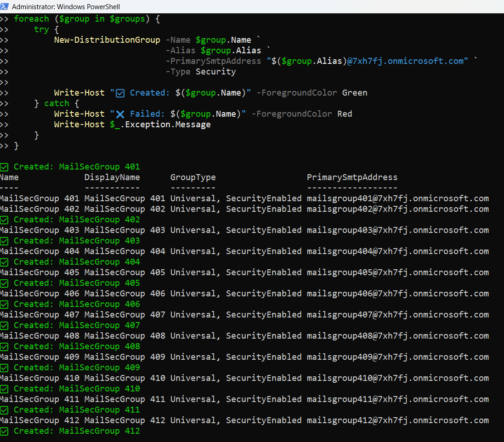Viewport: 504px width, 442px height.
Task: Click the checkmark icon before Created: MailSecGroup 404
Action: click(x=4, y=262)
